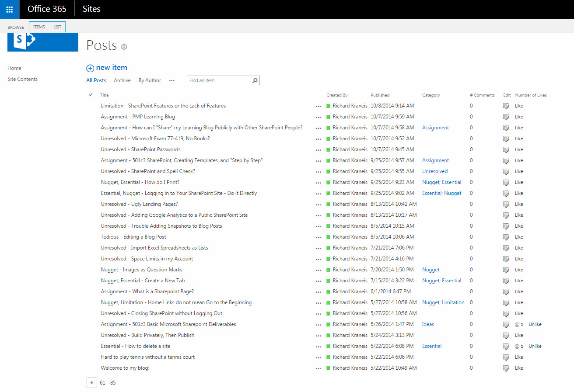Edit the 'Nugget, Essential - How do I Print?' post
574x392 pixels.
pos(506,182)
